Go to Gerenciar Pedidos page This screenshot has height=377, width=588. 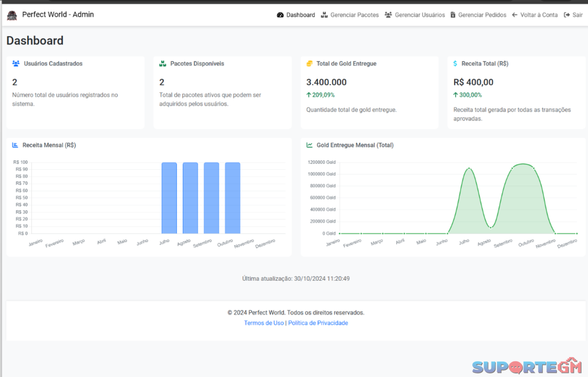pyautogui.click(x=482, y=15)
